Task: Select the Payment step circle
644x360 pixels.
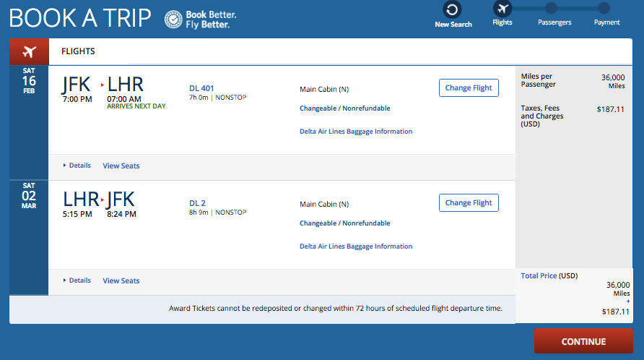Action: 604,9
